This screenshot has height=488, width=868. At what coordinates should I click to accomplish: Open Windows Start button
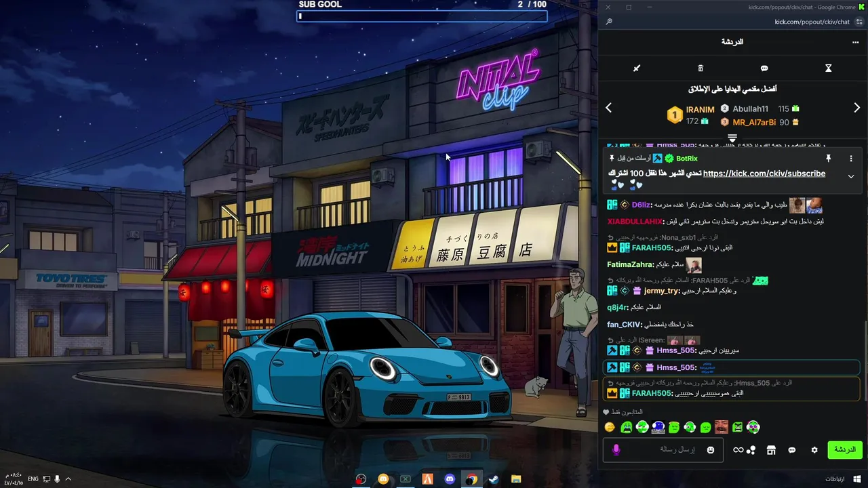857,479
